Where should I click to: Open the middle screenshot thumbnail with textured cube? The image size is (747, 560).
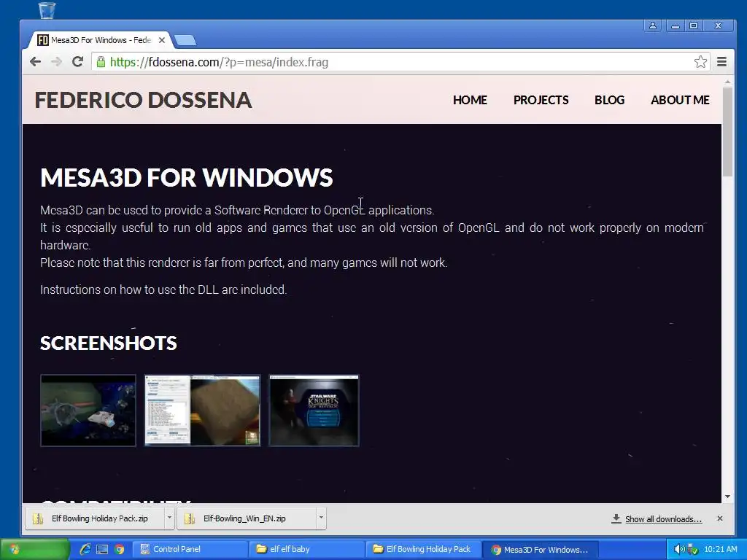click(203, 411)
